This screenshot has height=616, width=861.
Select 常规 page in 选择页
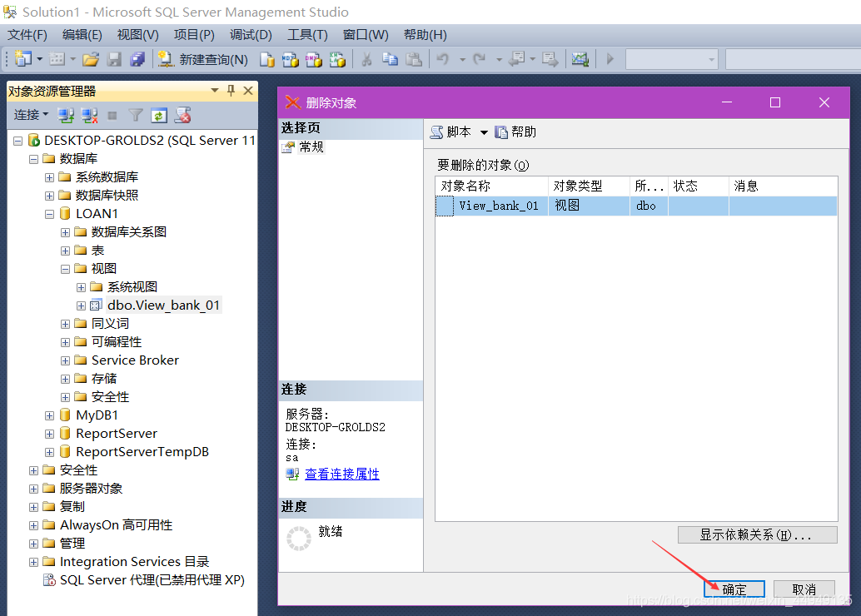(x=311, y=147)
